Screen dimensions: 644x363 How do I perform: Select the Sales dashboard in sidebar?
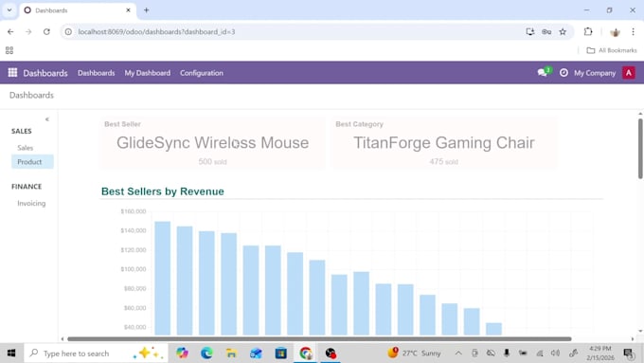pos(25,148)
